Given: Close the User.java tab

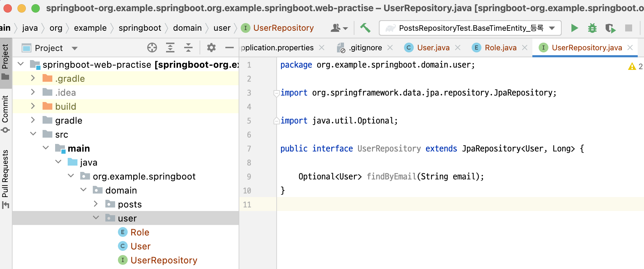Looking at the screenshot, I should 458,48.
